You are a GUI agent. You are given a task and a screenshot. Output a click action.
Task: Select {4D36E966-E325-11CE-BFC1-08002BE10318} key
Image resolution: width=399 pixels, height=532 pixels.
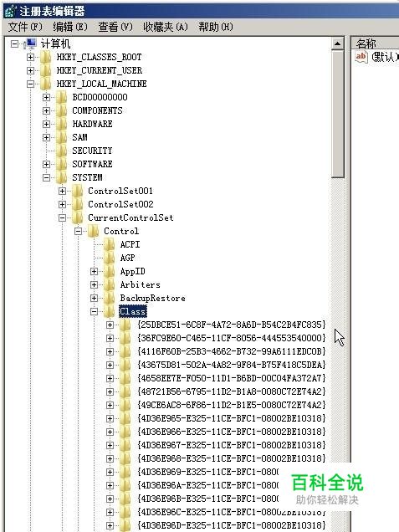232,432
